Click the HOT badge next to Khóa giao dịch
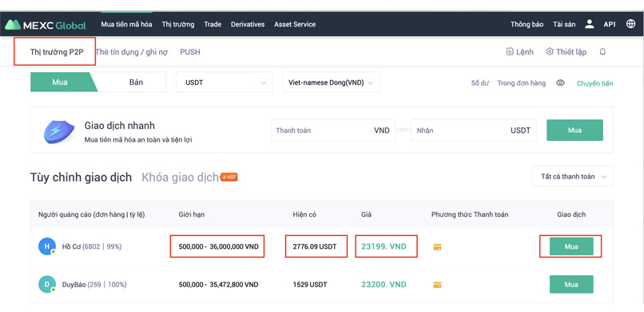Screen dimensions: 644x312 [x=229, y=177]
